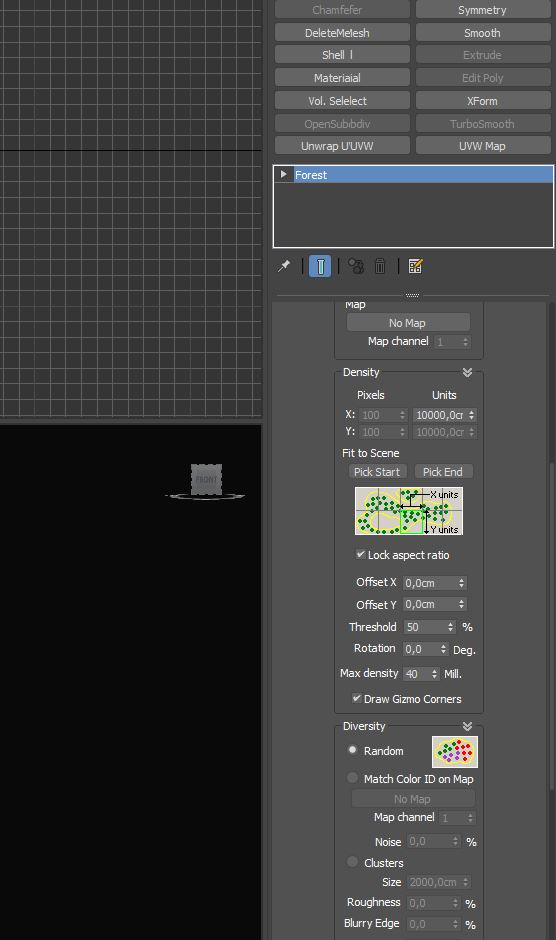Click the Unwrap UVW button
The height and width of the screenshot is (940, 556).
tap(342, 146)
